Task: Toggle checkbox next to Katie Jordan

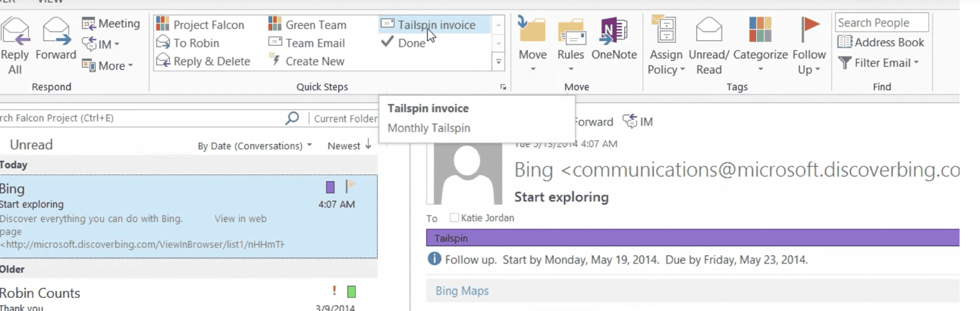Action: 455,218
